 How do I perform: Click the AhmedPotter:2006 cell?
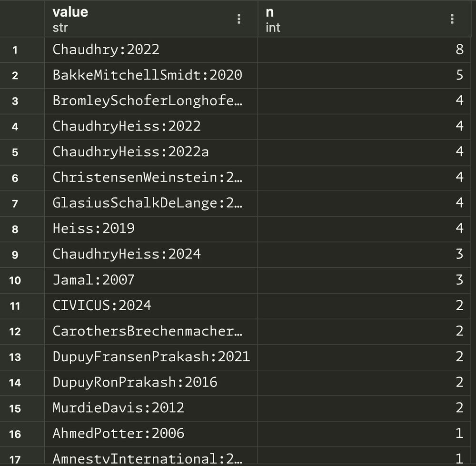[151, 434]
